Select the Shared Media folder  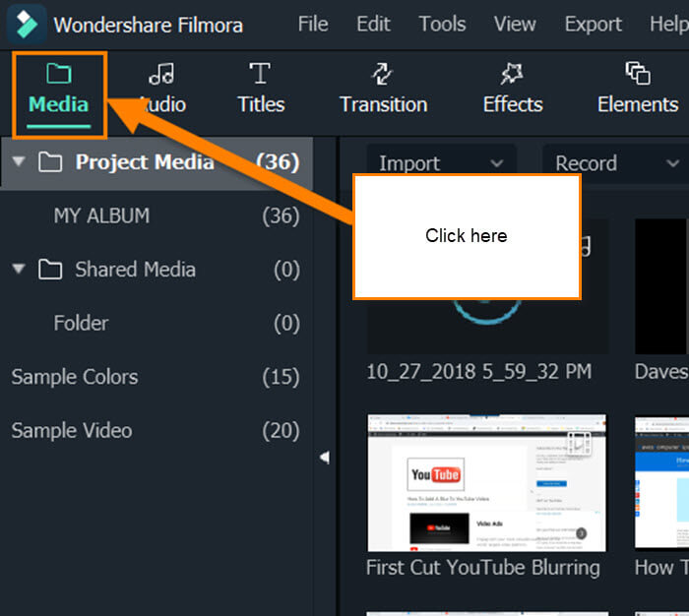click(x=157, y=270)
